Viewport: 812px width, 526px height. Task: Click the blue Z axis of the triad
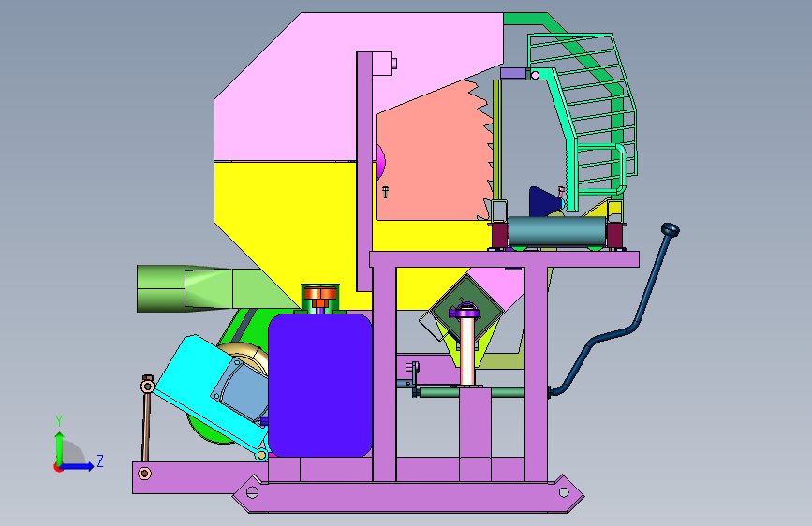coord(76,466)
